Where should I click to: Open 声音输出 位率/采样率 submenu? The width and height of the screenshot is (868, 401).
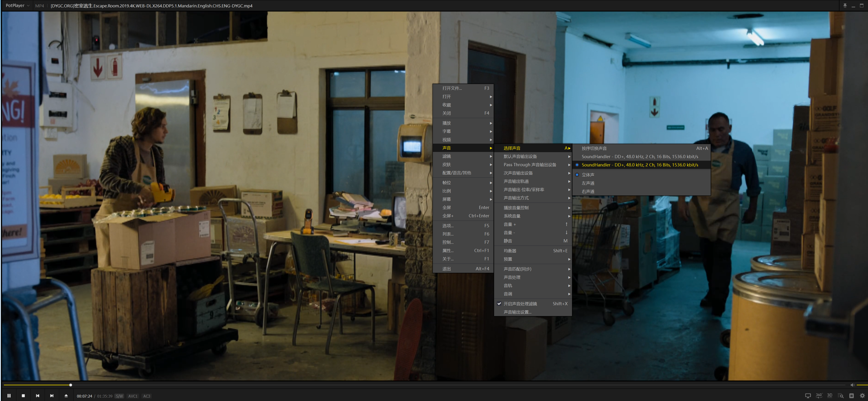(533, 189)
